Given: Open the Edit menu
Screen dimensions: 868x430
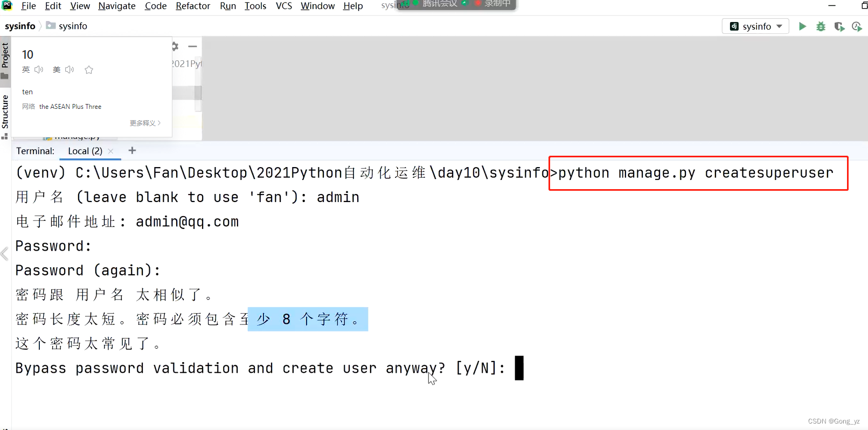Looking at the screenshot, I should (x=53, y=6).
